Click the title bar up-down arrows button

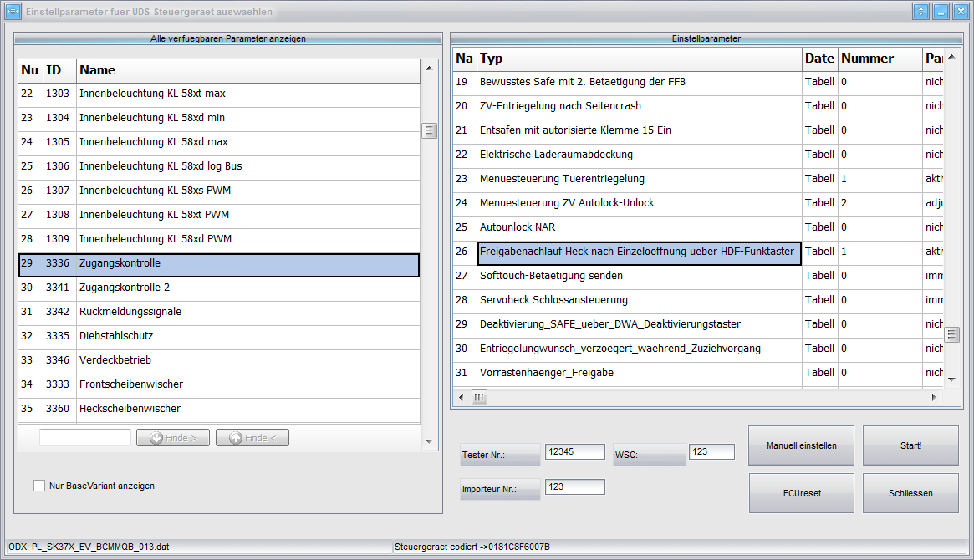click(920, 11)
